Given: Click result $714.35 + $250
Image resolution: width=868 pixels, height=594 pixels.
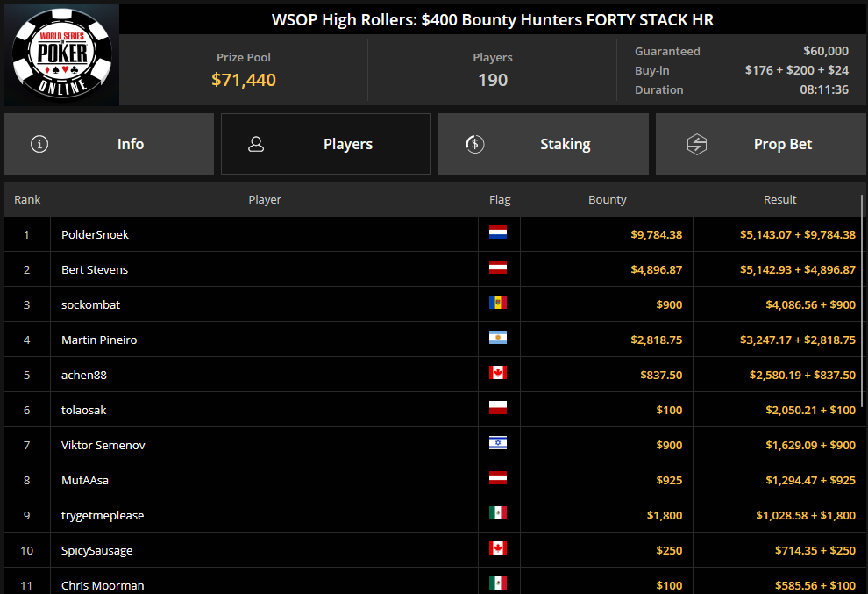Looking at the screenshot, I should [x=815, y=551].
